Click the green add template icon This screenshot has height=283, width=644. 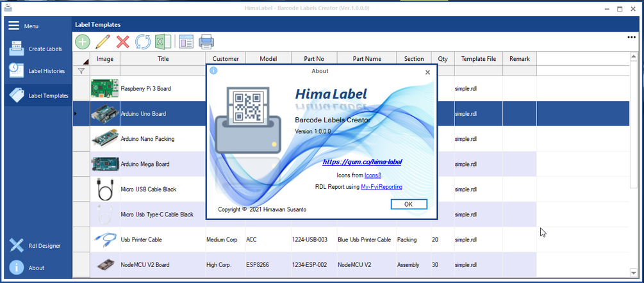pos(83,42)
